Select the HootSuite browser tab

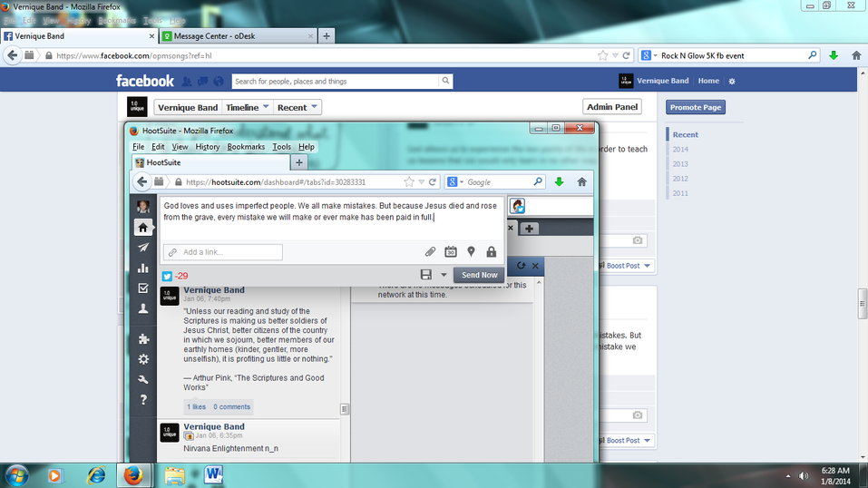coord(210,162)
